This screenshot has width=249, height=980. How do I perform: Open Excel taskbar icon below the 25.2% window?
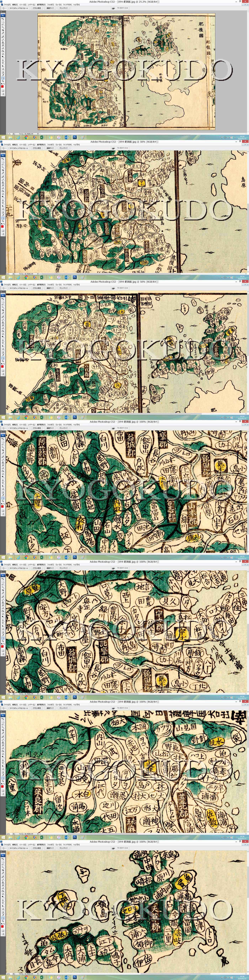pyautogui.click(x=43, y=137)
